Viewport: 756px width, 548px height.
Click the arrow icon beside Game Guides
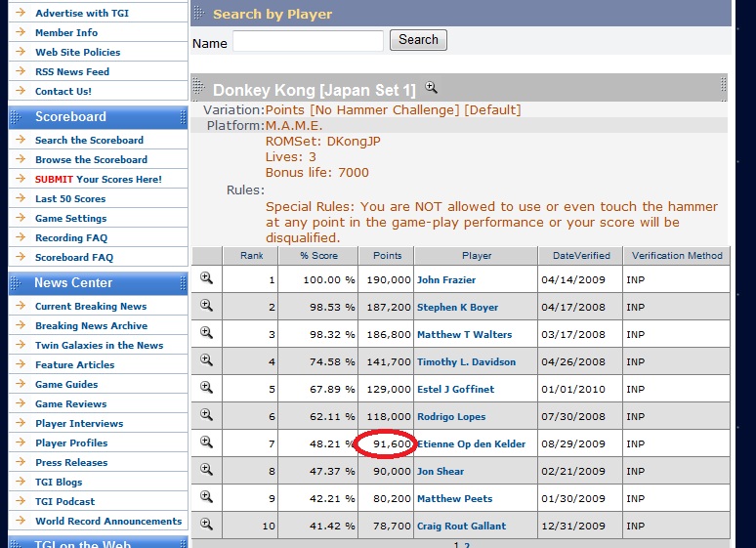[x=21, y=384]
